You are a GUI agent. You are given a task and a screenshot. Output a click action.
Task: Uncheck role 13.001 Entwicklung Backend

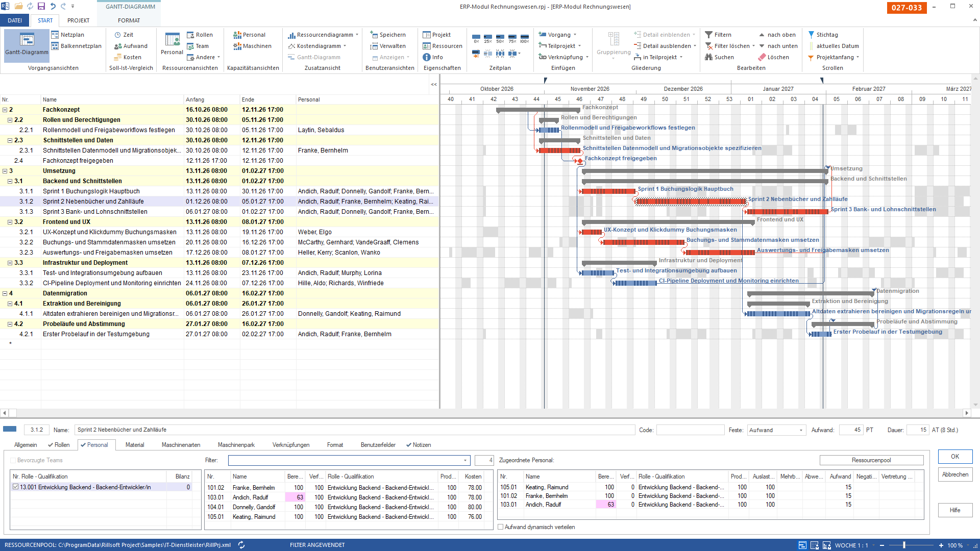point(16,487)
